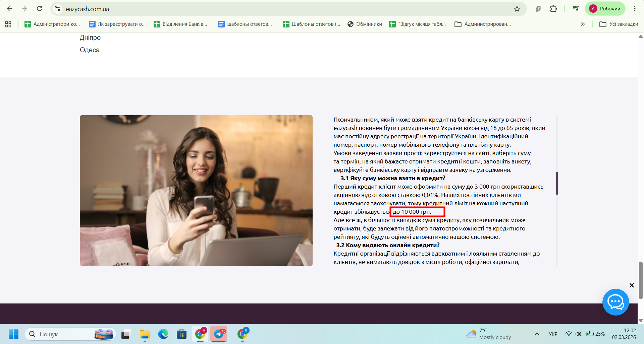Open the Відділення Банків... bookmark

point(180,24)
